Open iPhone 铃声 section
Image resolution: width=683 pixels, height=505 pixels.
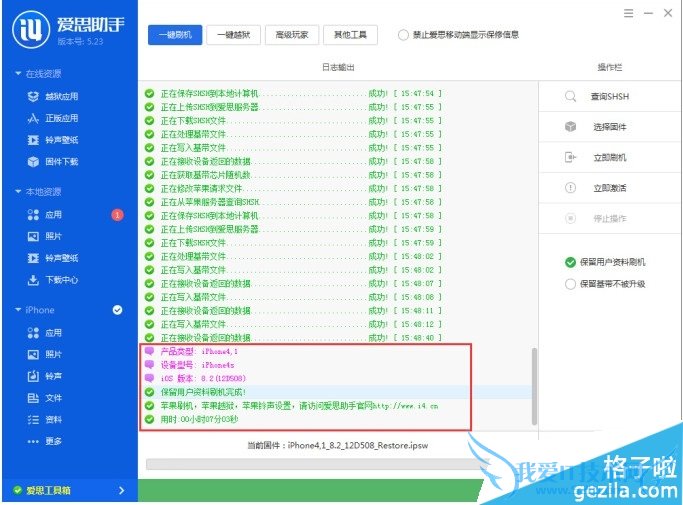45,376
